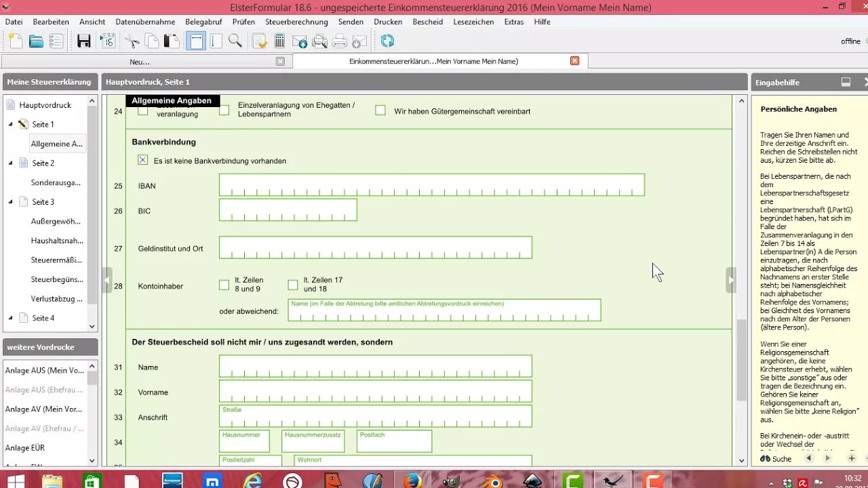Viewport: 868px width, 488px height.
Task: Collapse the Seite 1 tree node
Action: (11, 125)
